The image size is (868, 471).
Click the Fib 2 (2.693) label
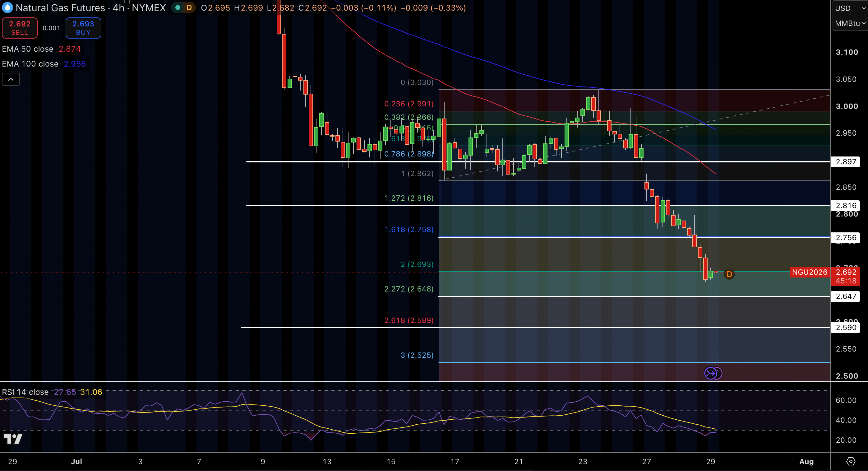coord(417,264)
